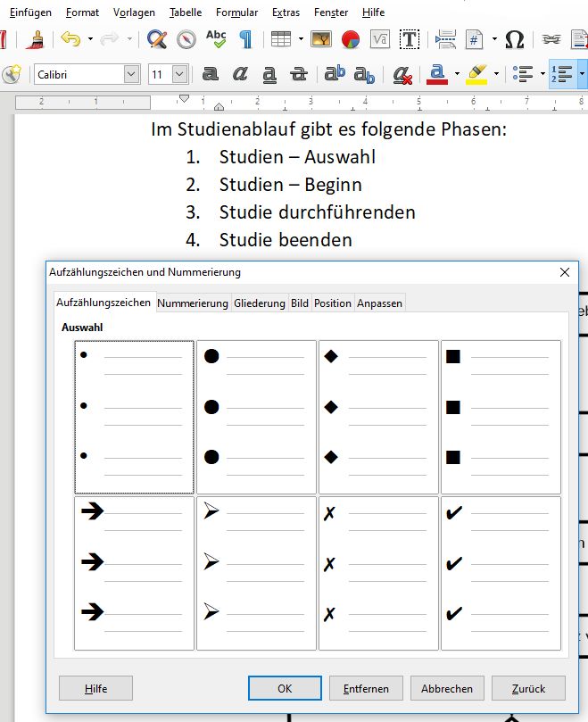
Task: Toggle italic formatting
Action: click(240, 74)
